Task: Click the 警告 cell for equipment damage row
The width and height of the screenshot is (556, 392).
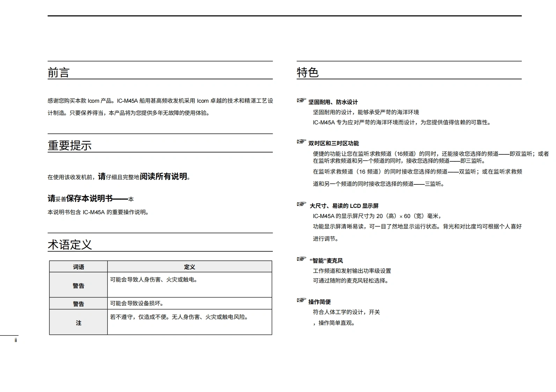Action: 78,304
